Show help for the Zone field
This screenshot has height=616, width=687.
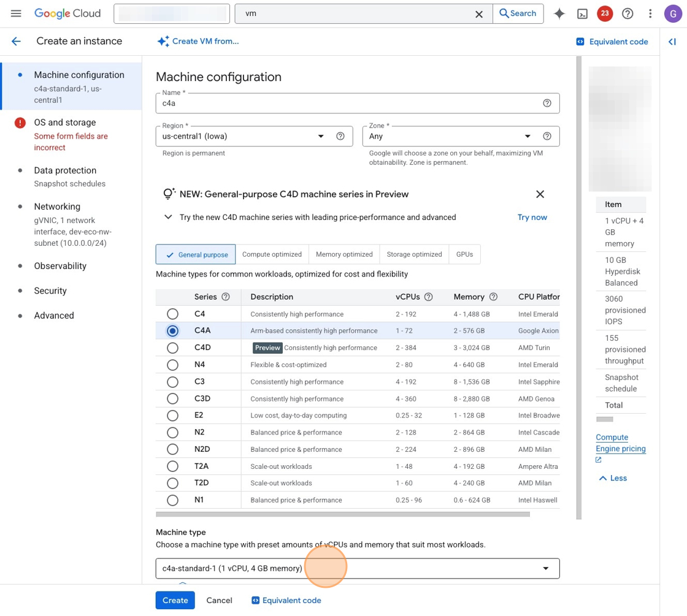click(x=547, y=136)
